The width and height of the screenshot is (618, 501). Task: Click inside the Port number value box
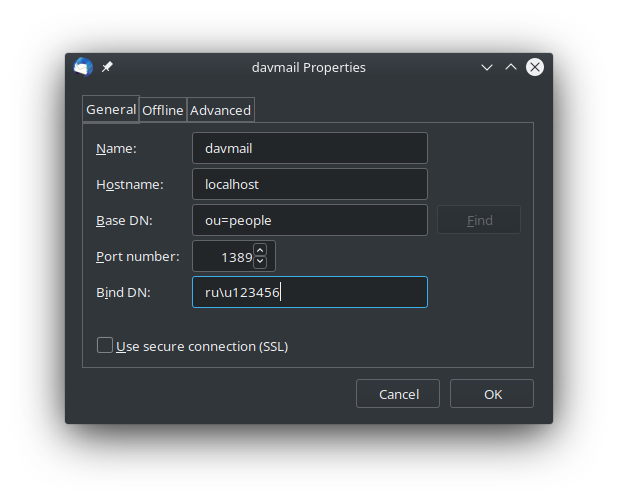pos(224,256)
